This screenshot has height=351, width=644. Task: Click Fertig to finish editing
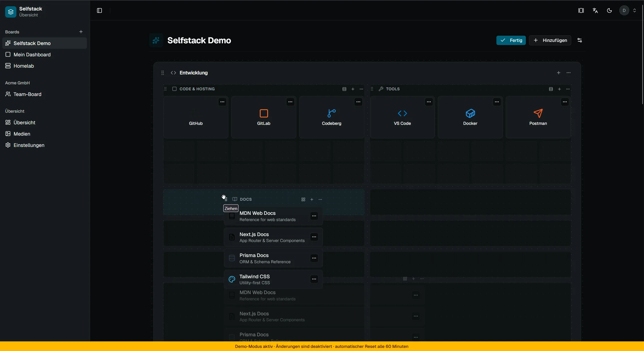pos(511,40)
